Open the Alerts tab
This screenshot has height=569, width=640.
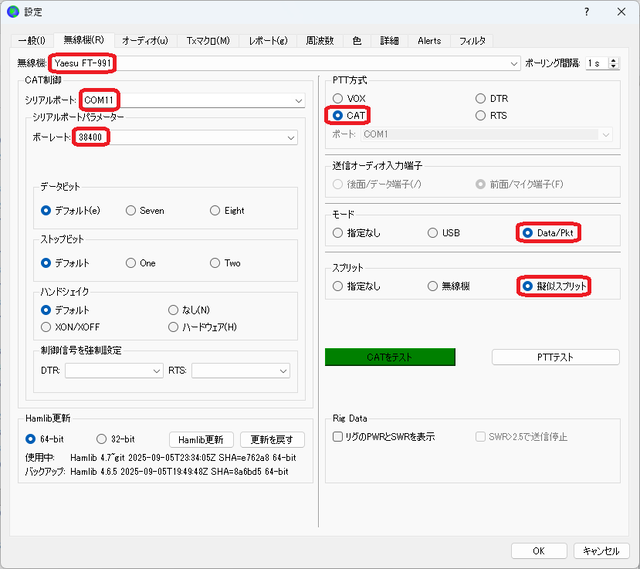pos(429,40)
